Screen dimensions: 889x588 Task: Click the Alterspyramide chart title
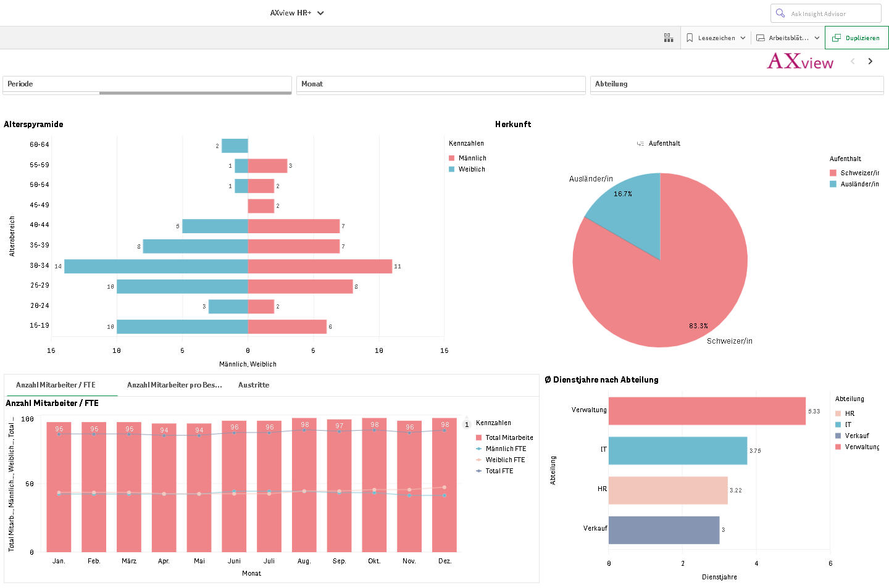(33, 125)
